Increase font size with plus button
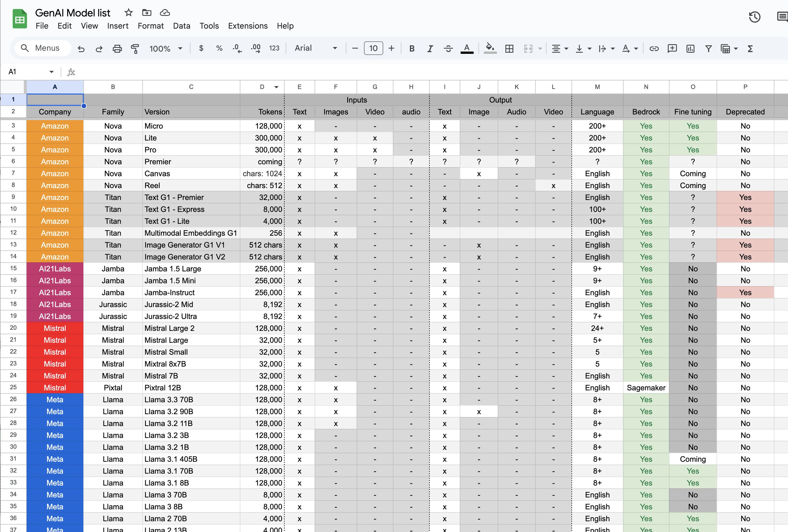The image size is (788, 532). click(391, 48)
